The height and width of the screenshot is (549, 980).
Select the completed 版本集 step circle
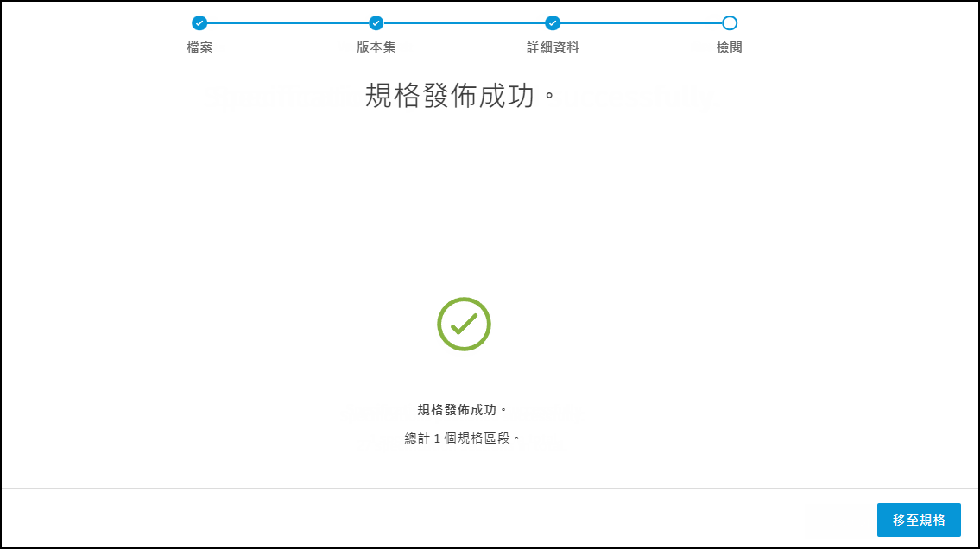tap(376, 23)
